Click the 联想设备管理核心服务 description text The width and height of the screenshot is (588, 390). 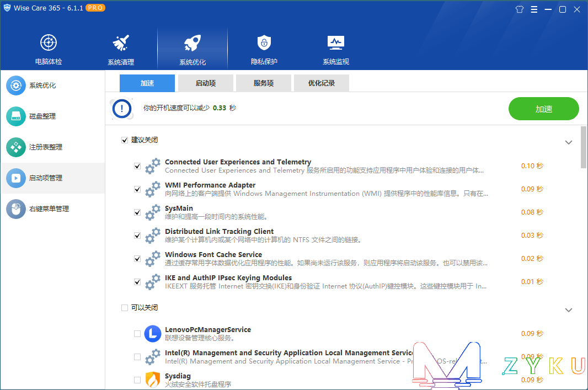point(200,338)
